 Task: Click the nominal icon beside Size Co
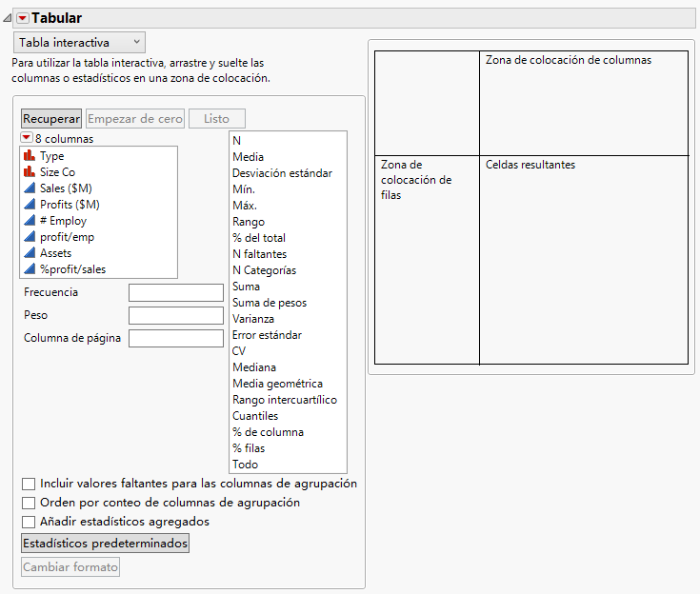(30, 172)
